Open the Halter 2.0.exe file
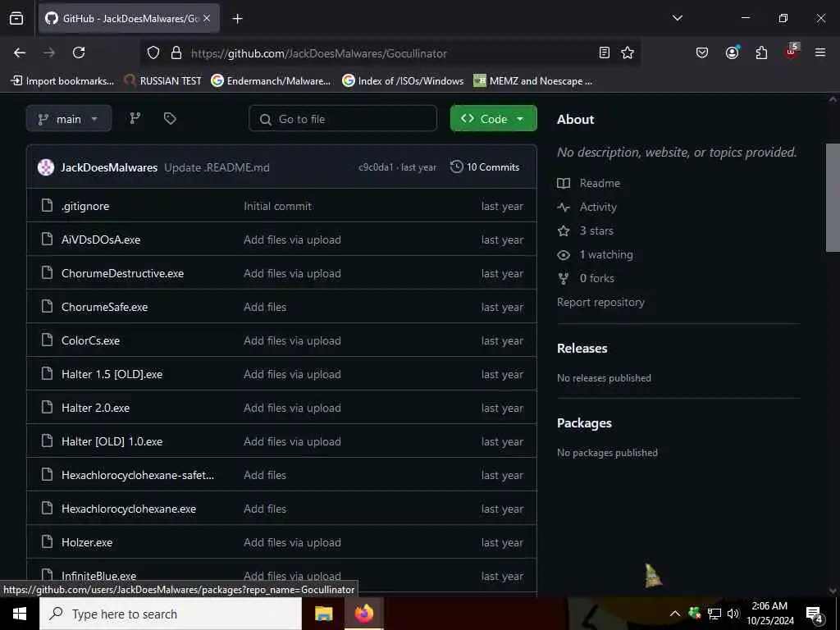This screenshot has height=630, width=840. [x=95, y=408]
